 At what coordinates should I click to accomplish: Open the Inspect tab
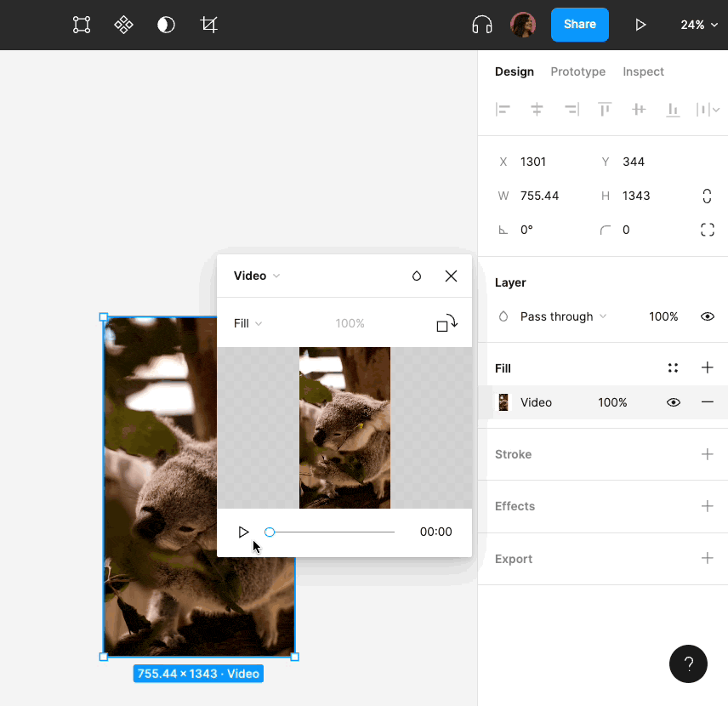643,71
